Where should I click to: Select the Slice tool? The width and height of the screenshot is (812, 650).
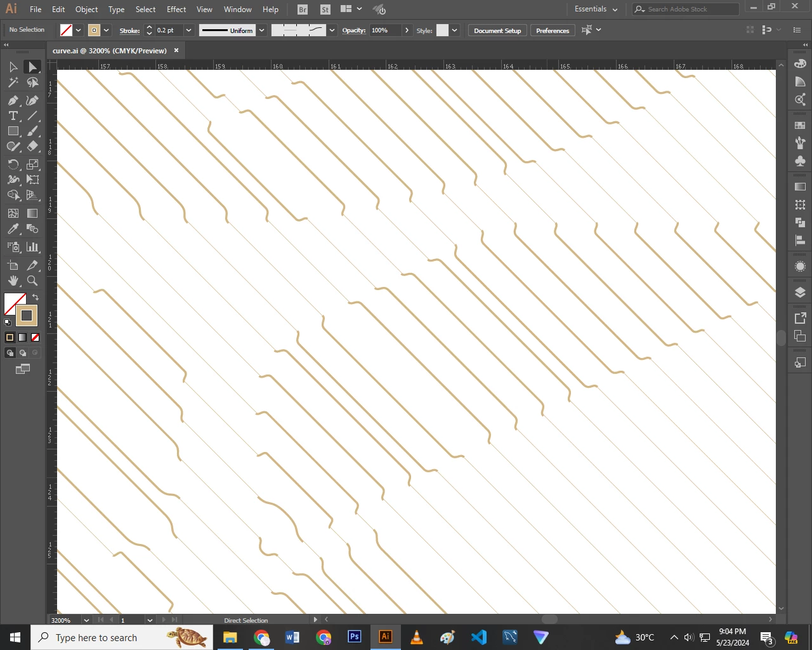32,265
